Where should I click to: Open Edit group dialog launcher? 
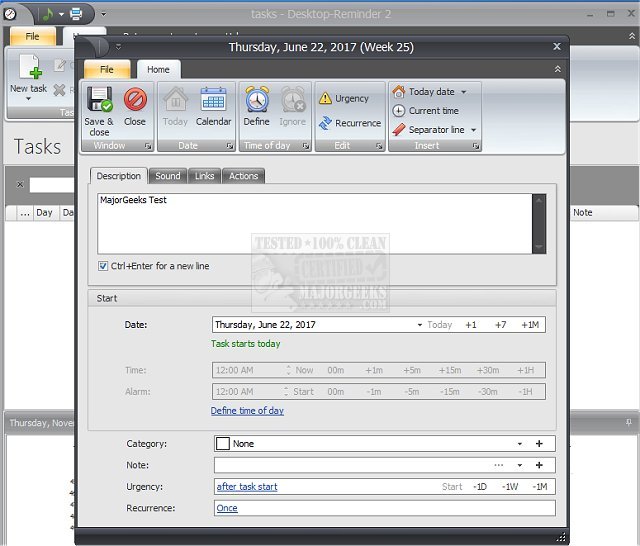[379, 146]
